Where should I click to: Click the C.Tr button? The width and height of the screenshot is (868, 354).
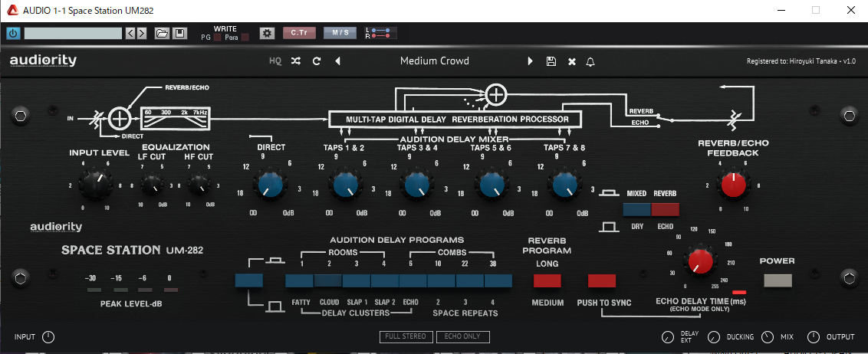299,33
